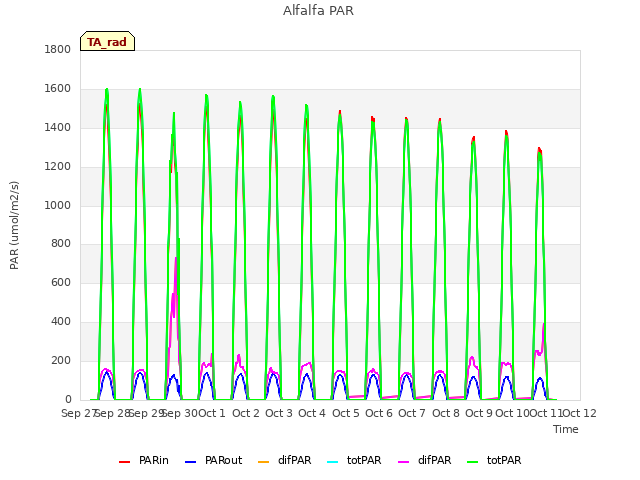Click the Oct 1 x-axis date label
The height and width of the screenshot is (480, 640).
(212, 413)
